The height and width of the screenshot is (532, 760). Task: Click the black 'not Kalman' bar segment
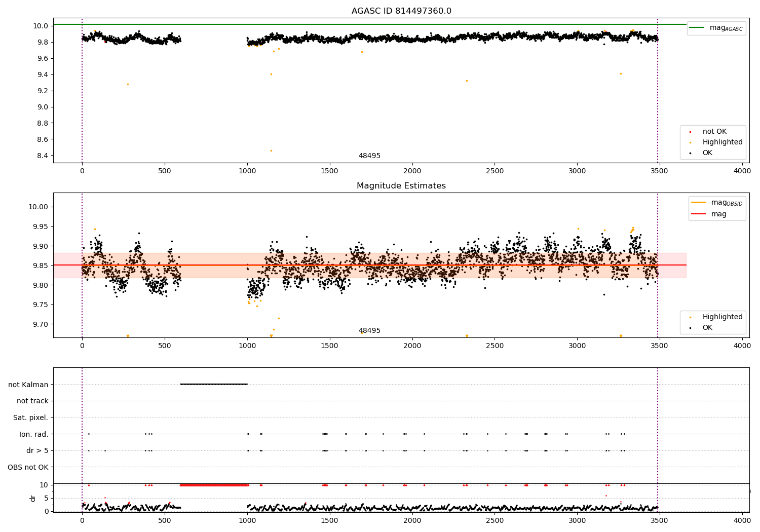click(214, 385)
